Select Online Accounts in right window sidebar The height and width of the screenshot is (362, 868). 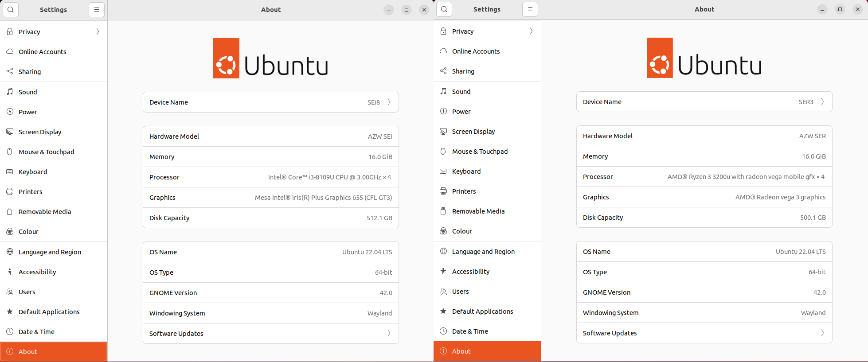pos(487,51)
